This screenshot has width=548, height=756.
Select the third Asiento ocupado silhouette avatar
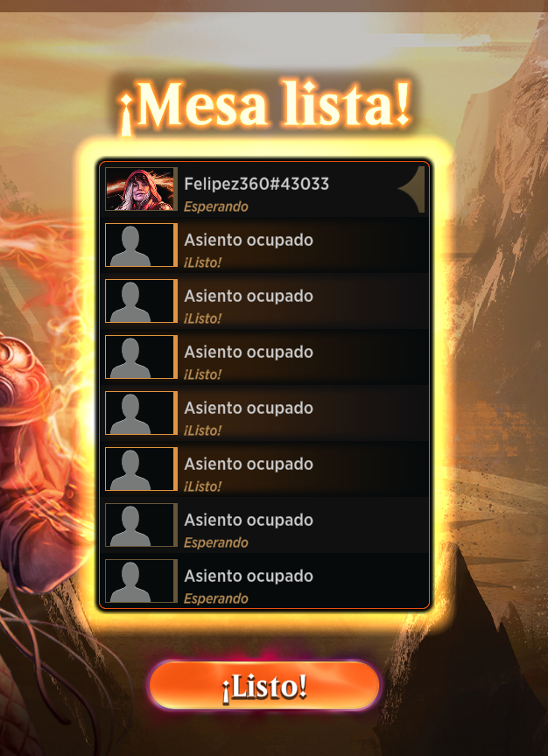point(141,357)
